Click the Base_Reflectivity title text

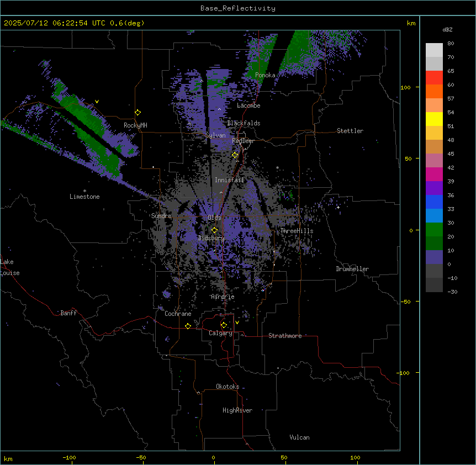[238, 8]
